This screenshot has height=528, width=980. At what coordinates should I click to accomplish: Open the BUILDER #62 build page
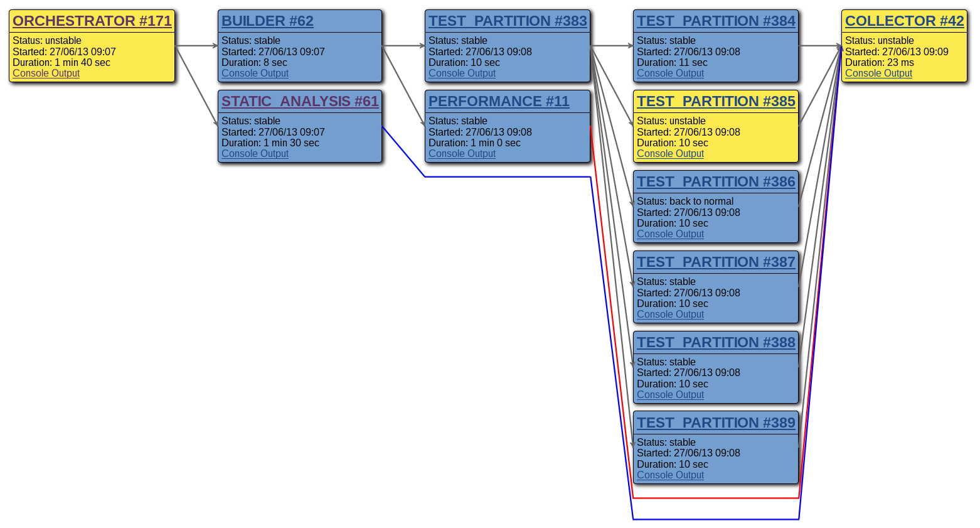[x=267, y=21]
